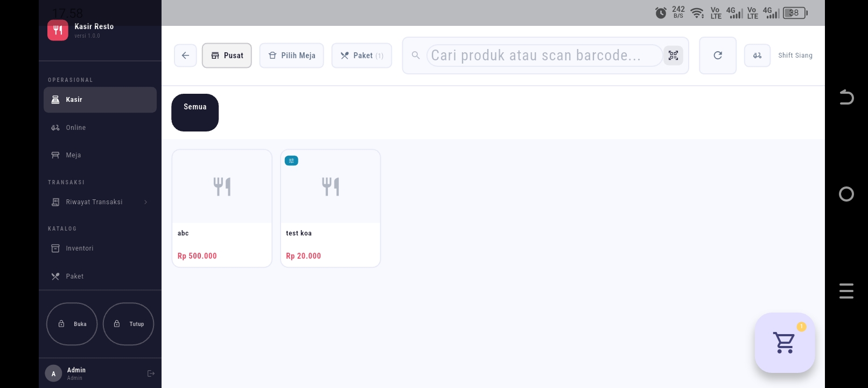Open the barcode scanner icon
868x388 pixels.
click(x=673, y=56)
